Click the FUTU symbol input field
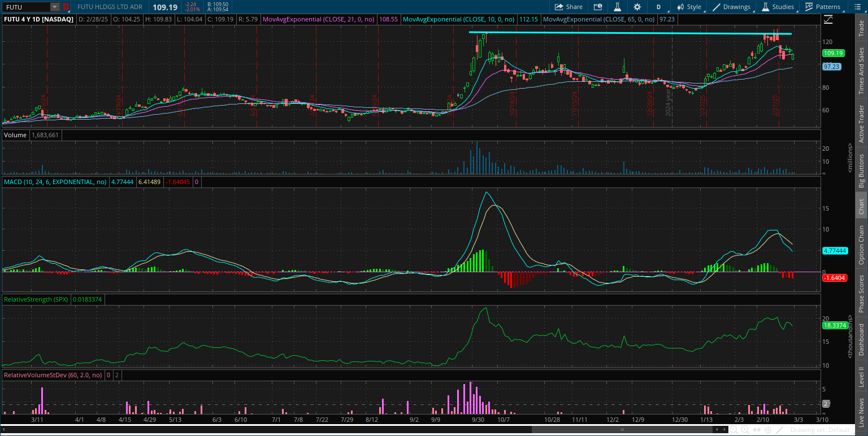The image size is (868, 436). click(x=25, y=7)
